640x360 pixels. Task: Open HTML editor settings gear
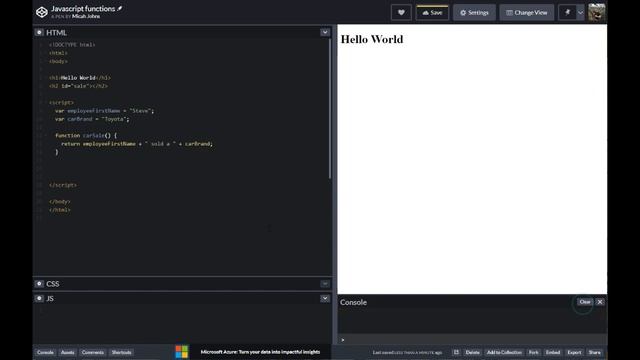39,32
